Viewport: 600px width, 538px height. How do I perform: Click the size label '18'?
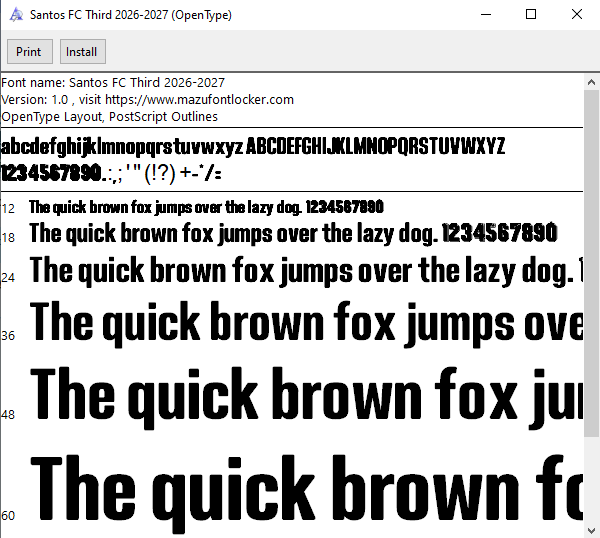tap(8, 238)
